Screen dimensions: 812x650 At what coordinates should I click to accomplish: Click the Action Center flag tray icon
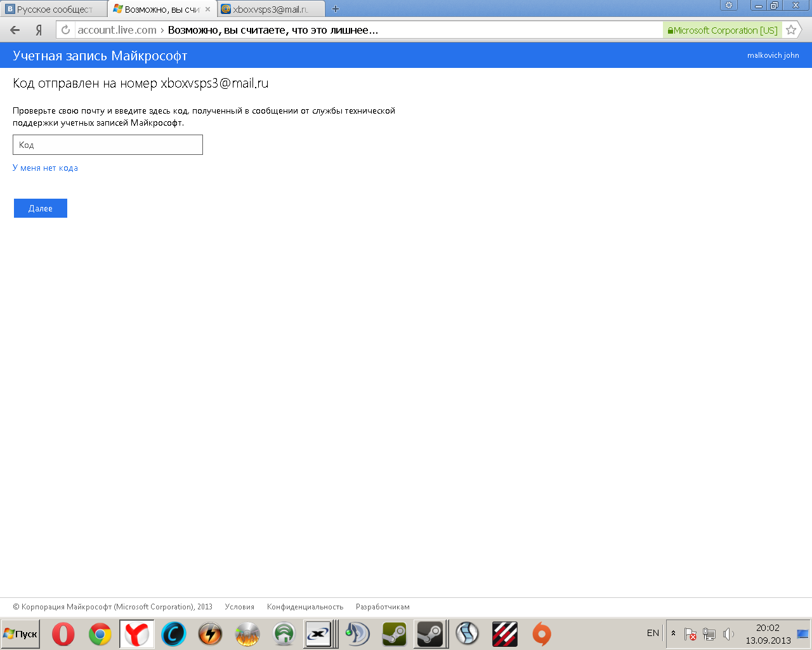[690, 633]
